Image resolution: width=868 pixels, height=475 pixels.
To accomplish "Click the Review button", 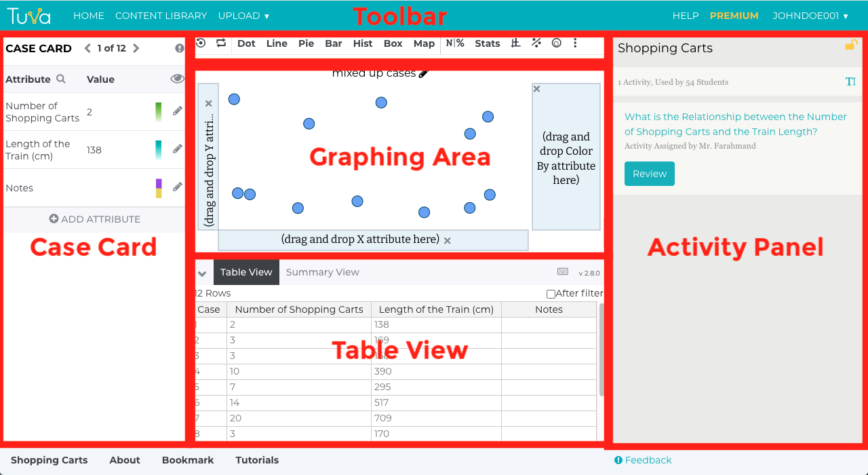I will pos(649,174).
